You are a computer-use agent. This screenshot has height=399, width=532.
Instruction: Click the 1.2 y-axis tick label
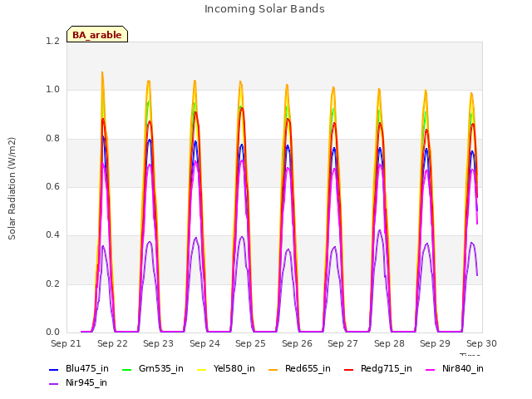pyautogui.click(x=52, y=41)
